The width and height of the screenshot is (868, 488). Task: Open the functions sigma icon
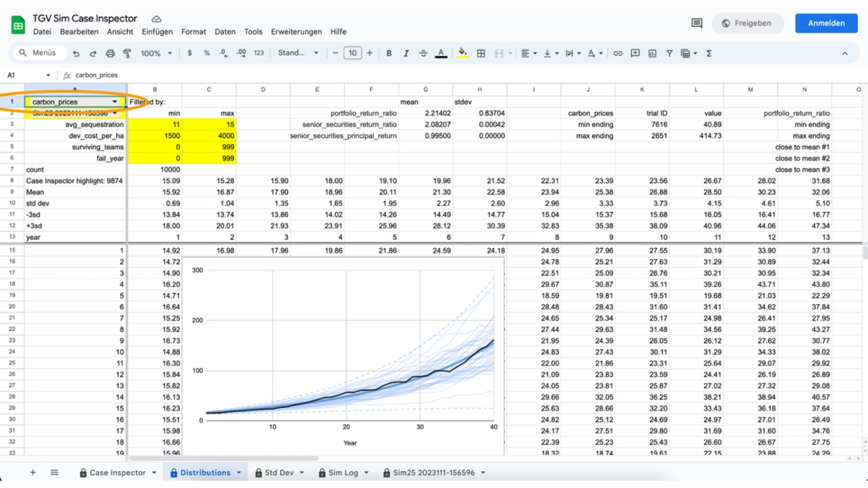(x=709, y=53)
